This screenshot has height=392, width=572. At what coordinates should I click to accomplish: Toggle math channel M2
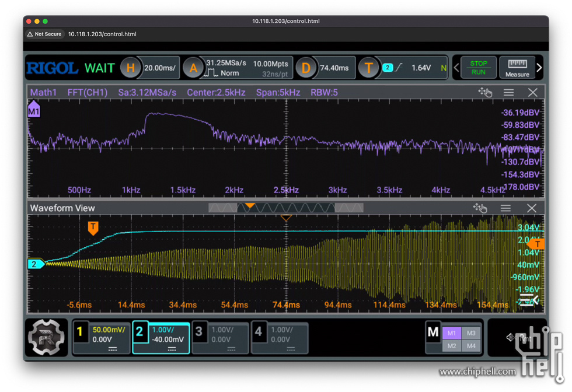click(x=452, y=346)
